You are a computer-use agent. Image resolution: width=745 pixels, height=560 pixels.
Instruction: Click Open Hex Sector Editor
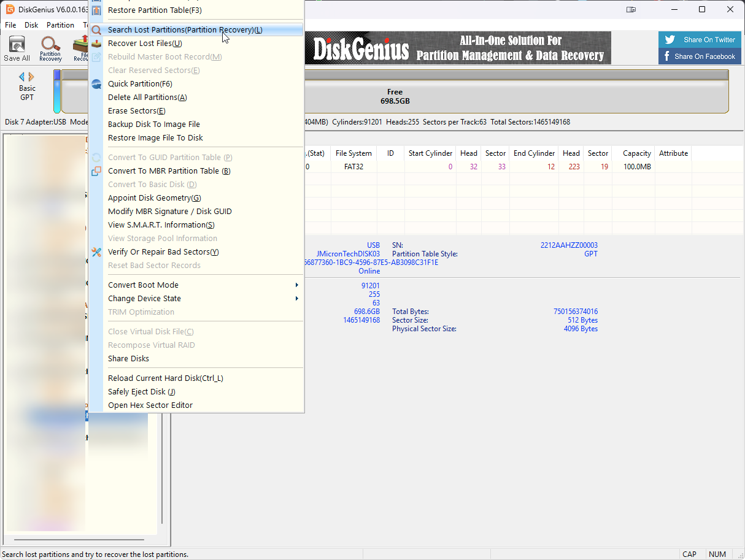pos(150,405)
